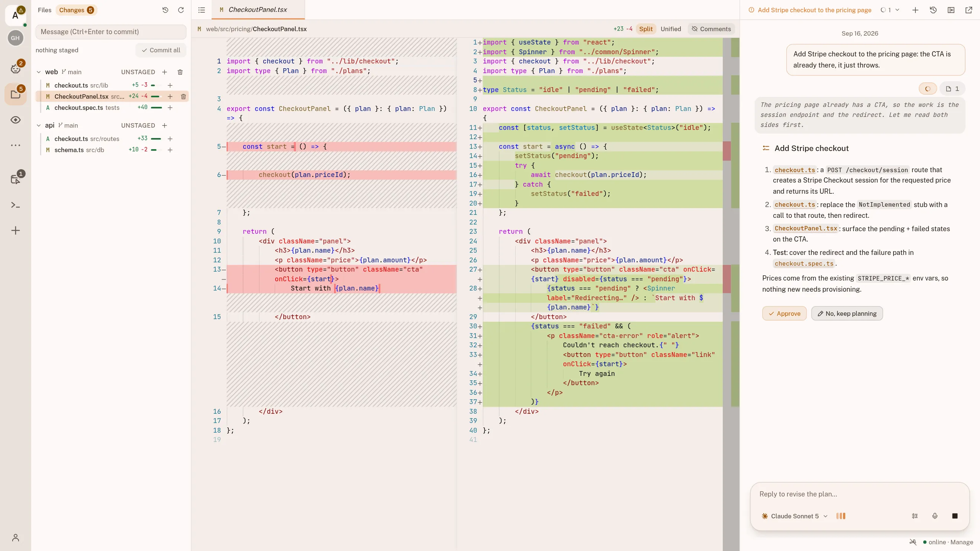Discard all changes in the web repo
Viewport: 980px width, 551px height.
[180, 72]
